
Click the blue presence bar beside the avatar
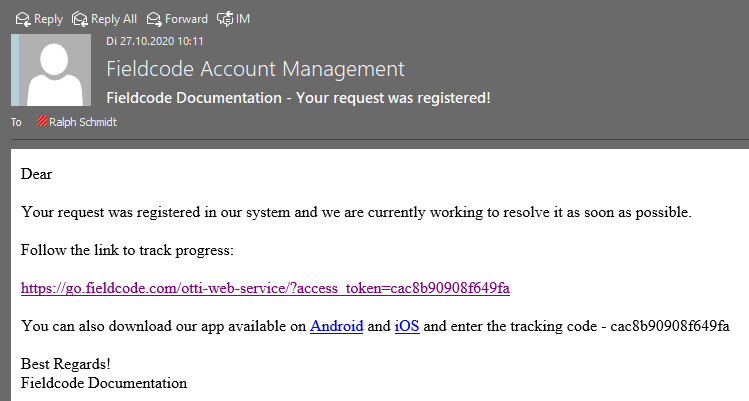15,70
